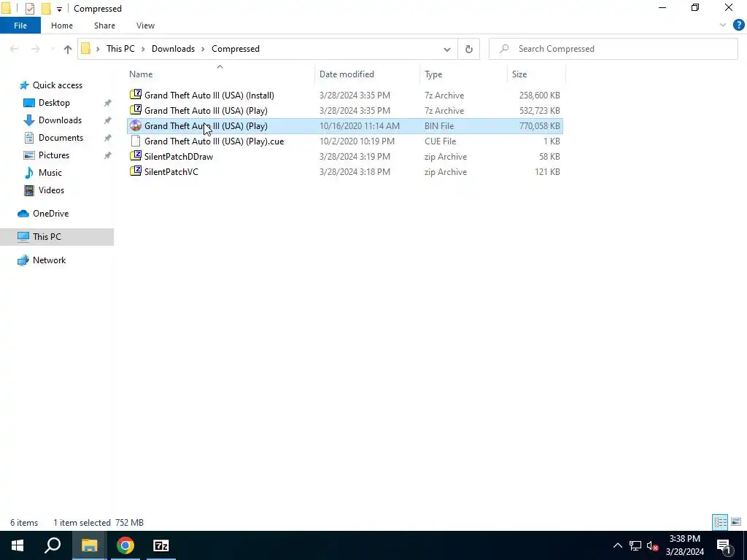This screenshot has width=747, height=560.
Task: Click Downloads in the address breadcrumb
Action: (x=173, y=49)
